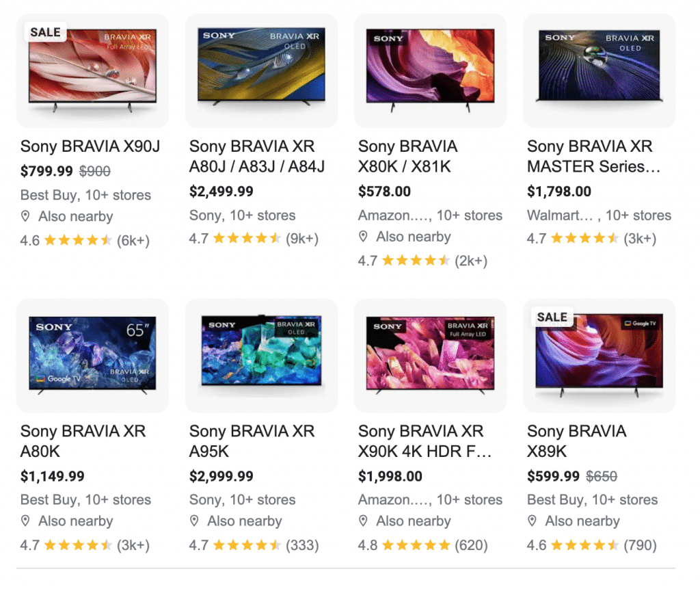
Task: Open Sony BRAVIA XR A95K title link
Action: point(252,441)
